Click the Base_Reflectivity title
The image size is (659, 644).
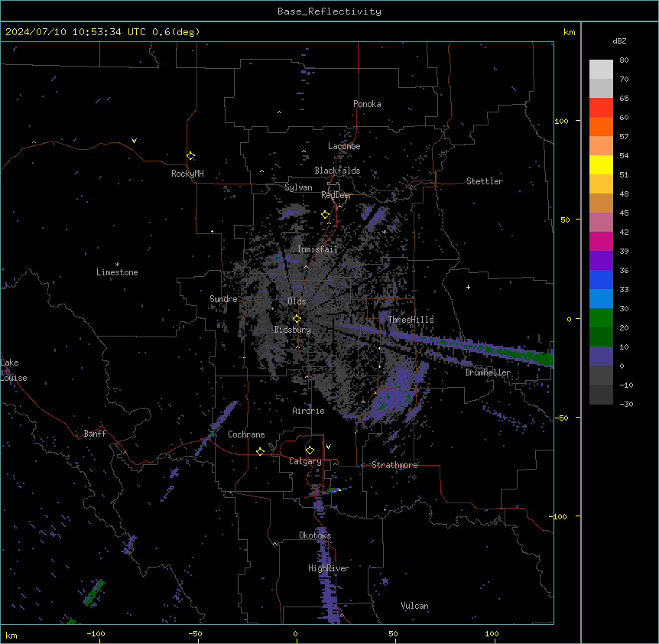pos(329,11)
